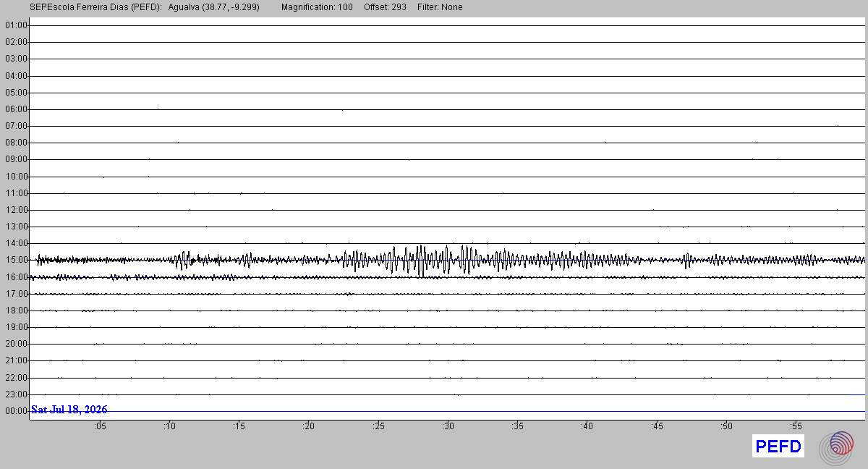
Task: Click the Magnification: 100 header text
Action: click(317, 7)
